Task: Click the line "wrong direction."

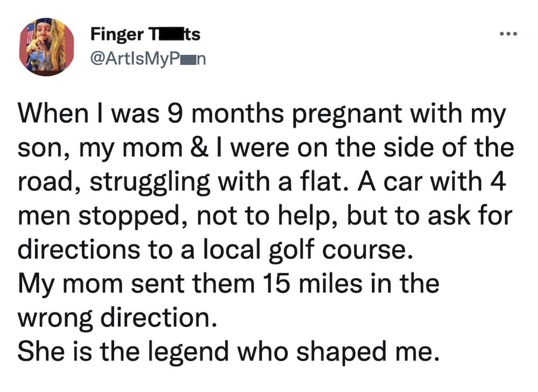Action: click(117, 319)
